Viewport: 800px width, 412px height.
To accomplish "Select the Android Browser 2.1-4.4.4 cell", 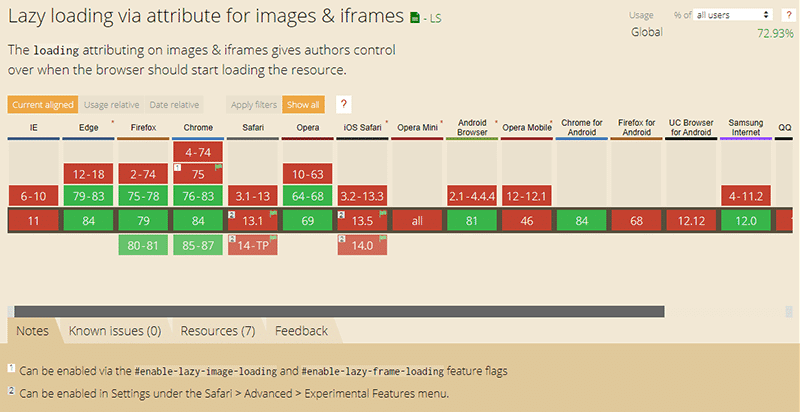I will tap(472, 196).
